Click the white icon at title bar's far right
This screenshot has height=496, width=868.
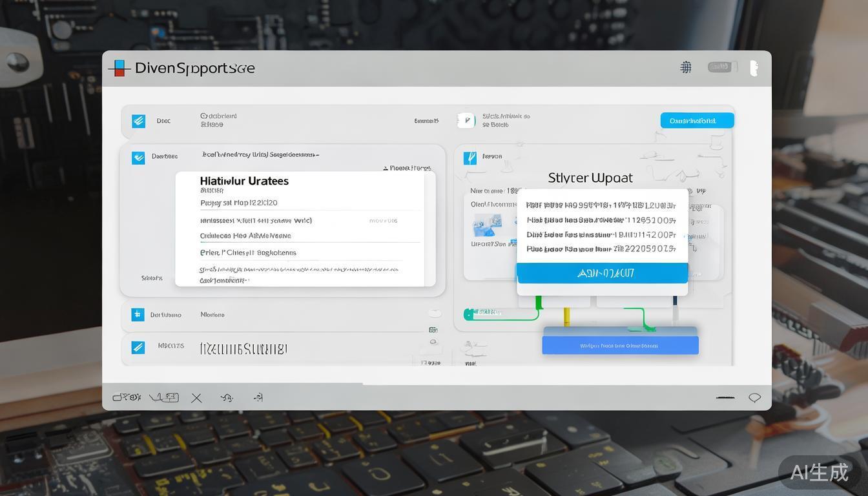tap(753, 68)
